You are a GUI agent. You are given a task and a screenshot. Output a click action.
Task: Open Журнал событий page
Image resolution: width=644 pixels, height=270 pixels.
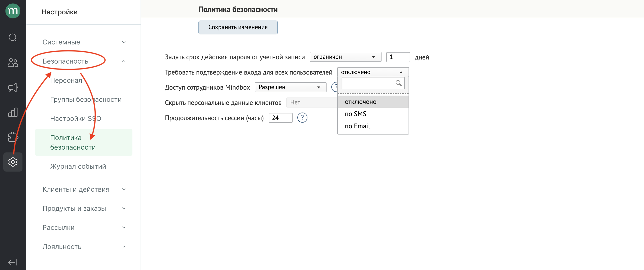[78, 166]
